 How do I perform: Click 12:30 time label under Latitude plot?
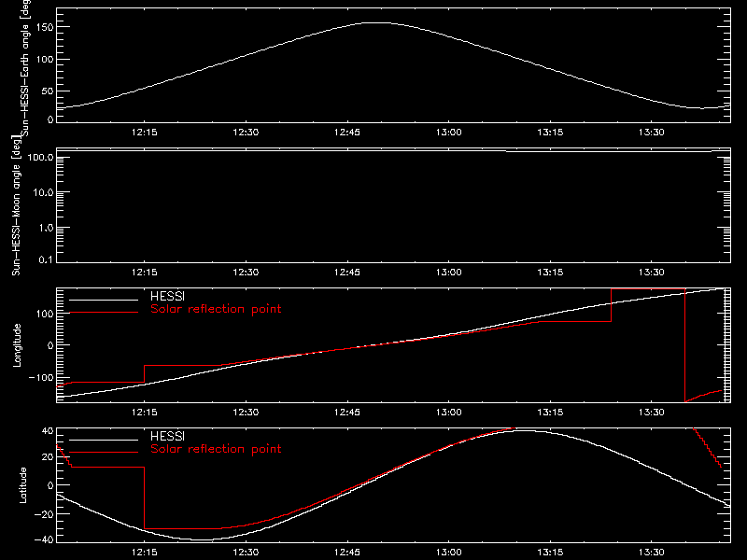(x=246, y=552)
